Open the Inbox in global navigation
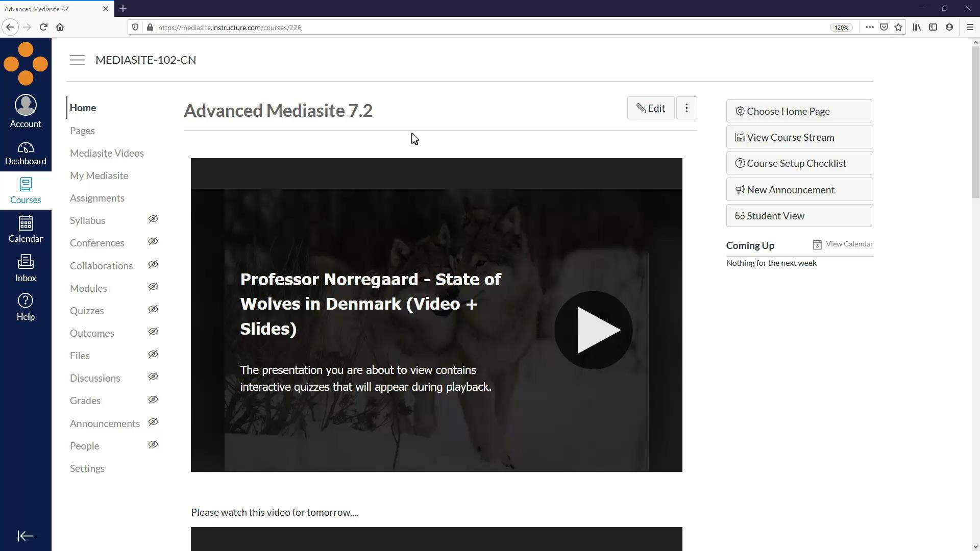The width and height of the screenshot is (980, 551). click(26, 268)
